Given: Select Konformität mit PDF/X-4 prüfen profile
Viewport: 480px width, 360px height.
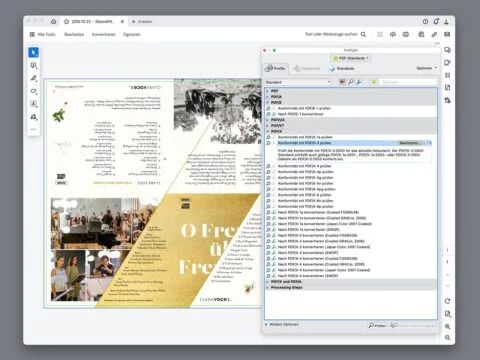Looking at the screenshot, I should (x=351, y=166).
